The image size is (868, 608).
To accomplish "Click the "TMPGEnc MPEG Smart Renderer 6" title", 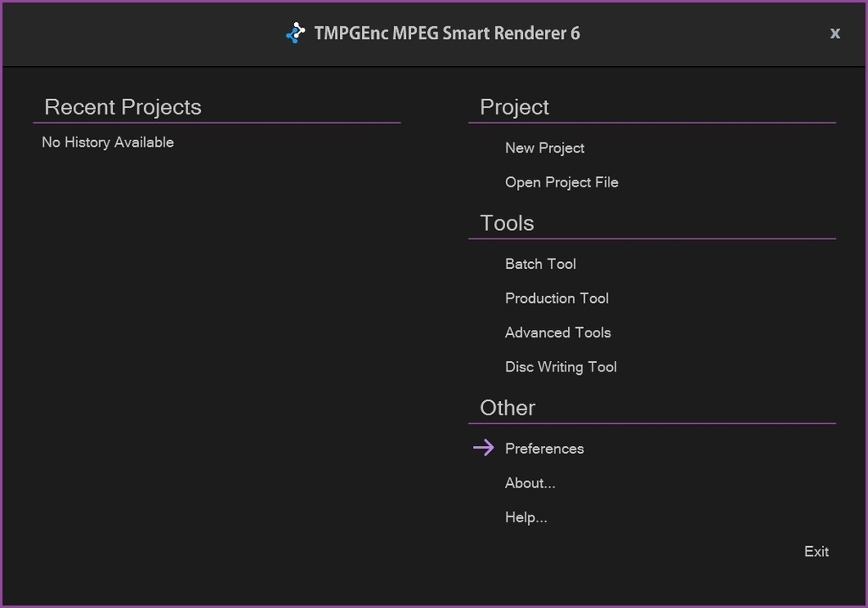I will 447,33.
